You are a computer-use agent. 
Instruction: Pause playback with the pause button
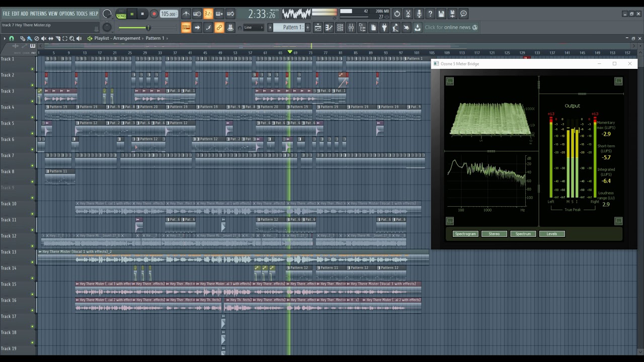(132, 14)
